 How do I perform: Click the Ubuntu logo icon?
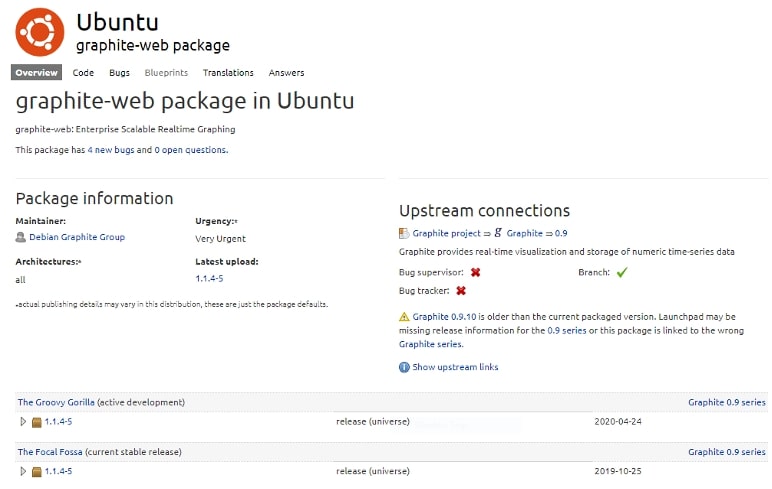pos(40,32)
